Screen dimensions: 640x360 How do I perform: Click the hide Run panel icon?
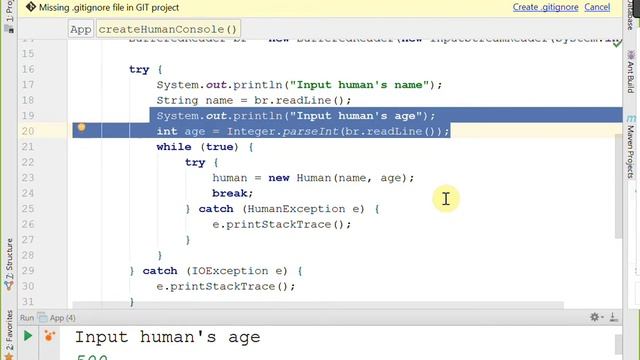coord(613,317)
